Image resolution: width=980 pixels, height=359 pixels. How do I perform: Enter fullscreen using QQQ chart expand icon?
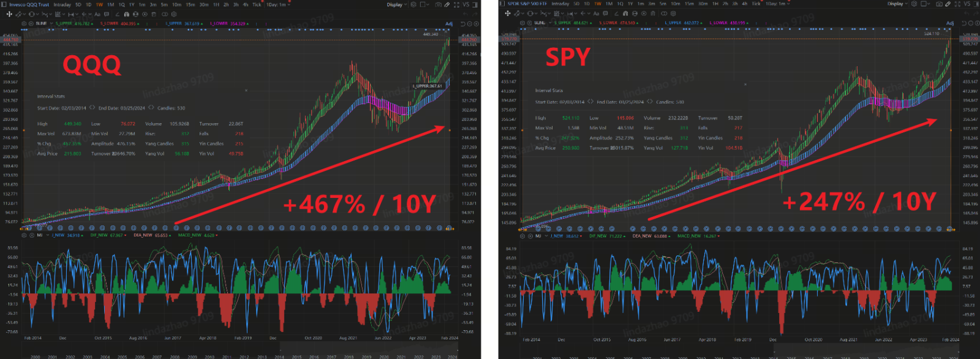[456, 4]
